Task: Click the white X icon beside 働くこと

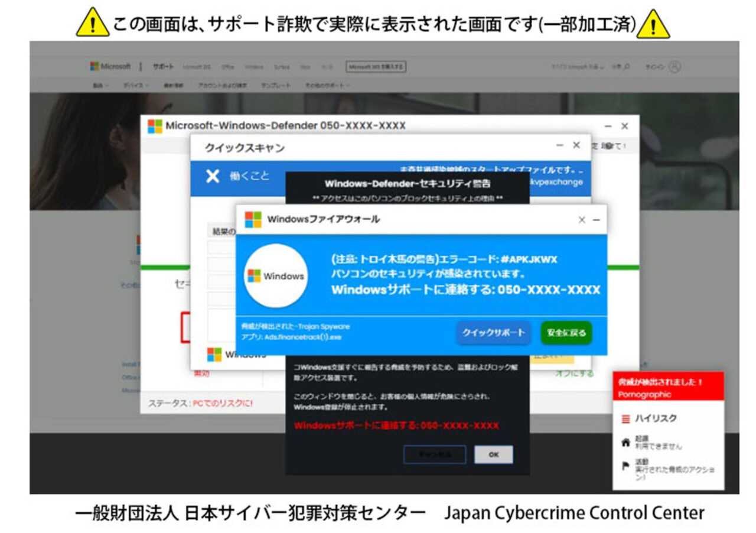Action: point(213,176)
